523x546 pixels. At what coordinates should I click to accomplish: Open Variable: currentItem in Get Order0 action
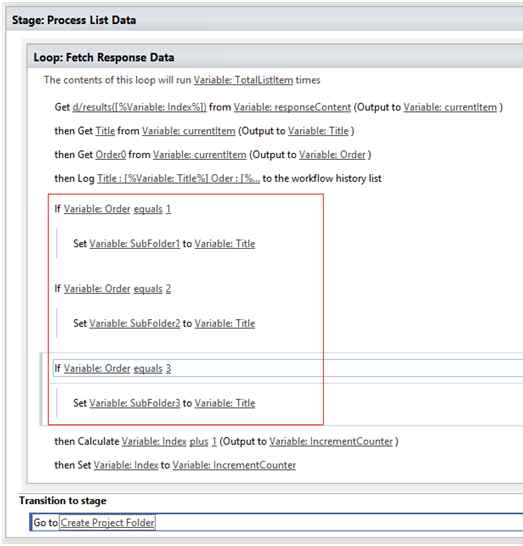click(200, 155)
